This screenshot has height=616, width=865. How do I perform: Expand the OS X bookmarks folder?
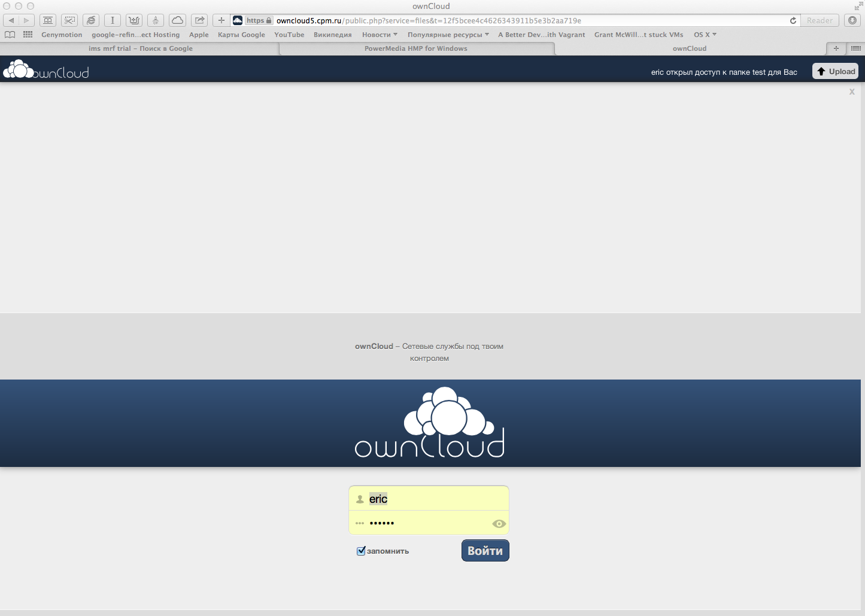pos(705,35)
